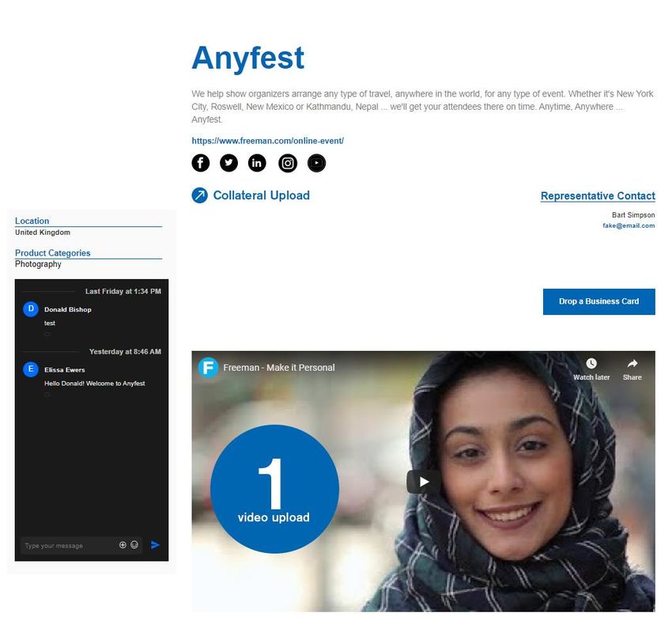Open the video title Freeman - Make it Personal
This screenshot has height=628, width=672.
click(279, 367)
